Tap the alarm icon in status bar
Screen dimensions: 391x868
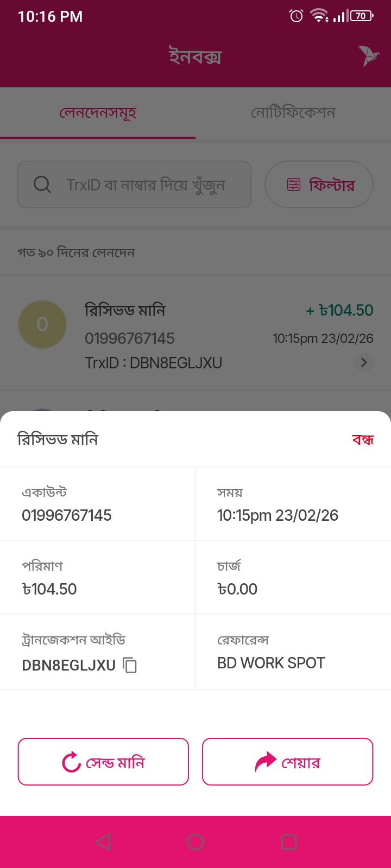click(296, 16)
